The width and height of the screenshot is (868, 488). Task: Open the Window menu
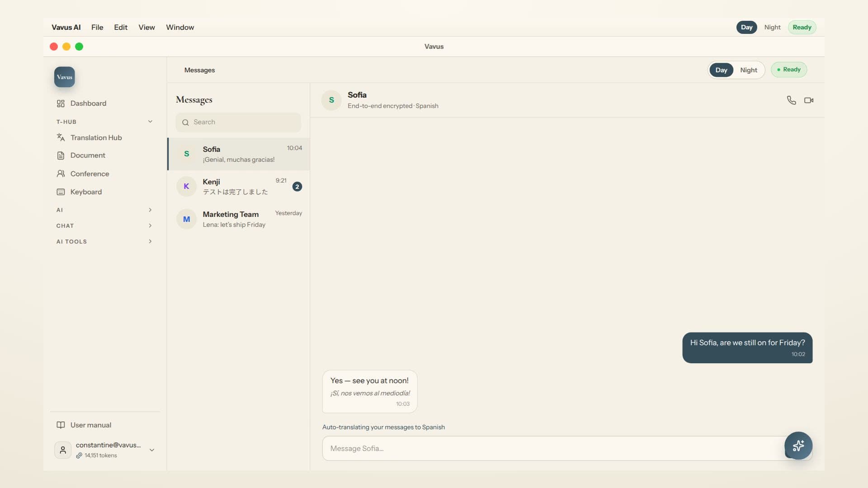180,27
